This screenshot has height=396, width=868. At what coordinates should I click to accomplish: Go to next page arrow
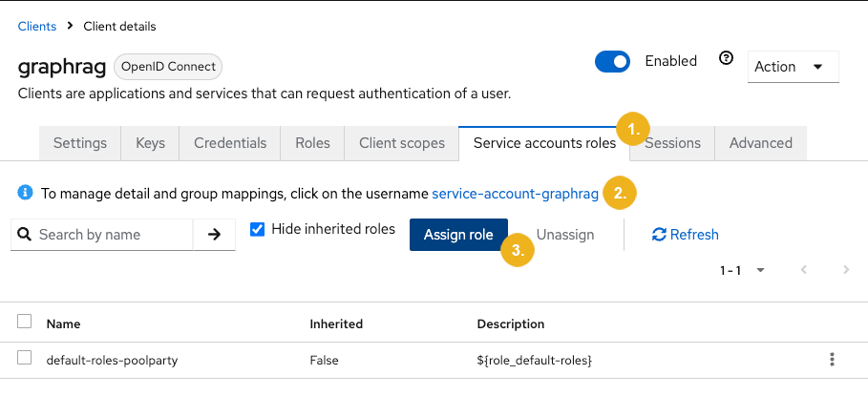click(846, 270)
